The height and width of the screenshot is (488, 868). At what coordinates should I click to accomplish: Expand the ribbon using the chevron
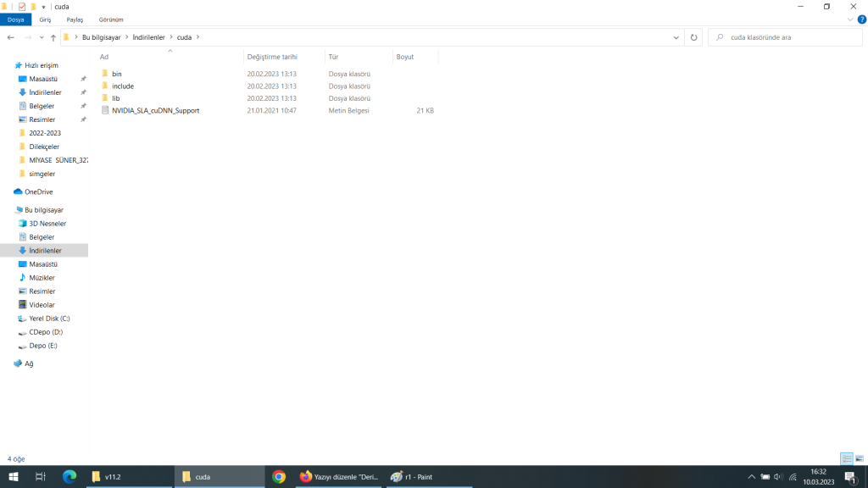click(x=850, y=19)
